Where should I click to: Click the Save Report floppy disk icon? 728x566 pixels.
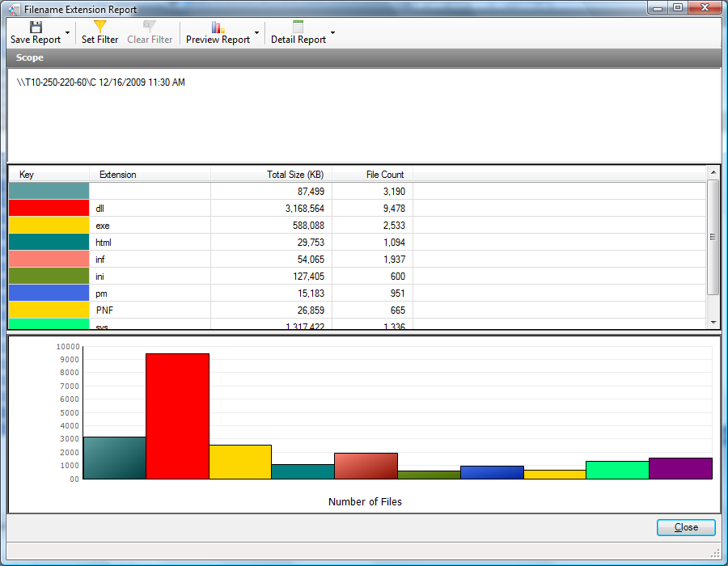(36, 27)
